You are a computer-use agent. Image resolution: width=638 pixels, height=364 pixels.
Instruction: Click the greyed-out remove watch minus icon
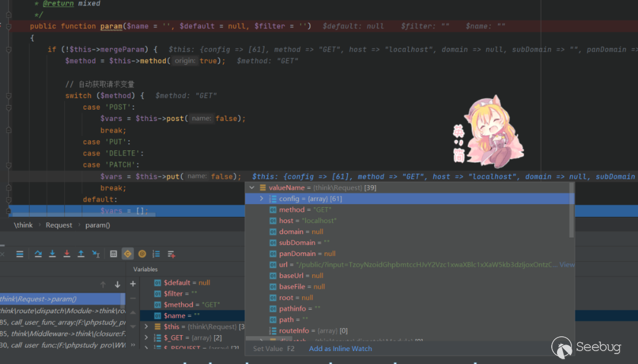coord(133,298)
